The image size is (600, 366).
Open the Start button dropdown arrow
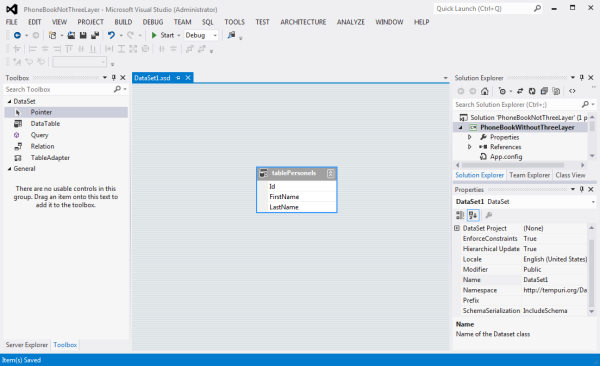click(x=179, y=36)
